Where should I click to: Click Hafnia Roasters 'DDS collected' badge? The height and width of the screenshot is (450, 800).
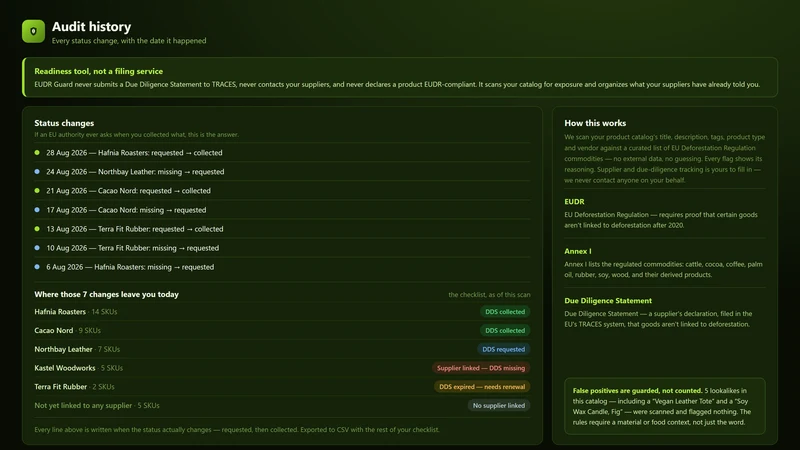(x=505, y=312)
